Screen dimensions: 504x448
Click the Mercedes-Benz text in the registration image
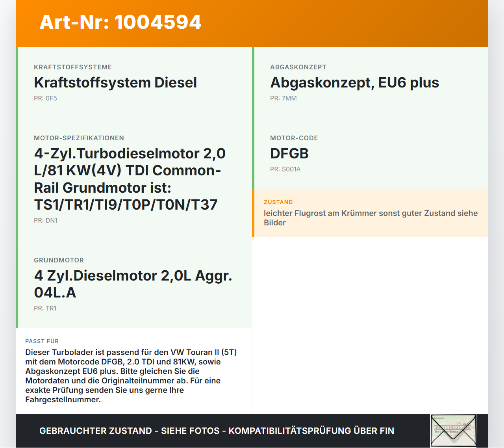(447, 431)
